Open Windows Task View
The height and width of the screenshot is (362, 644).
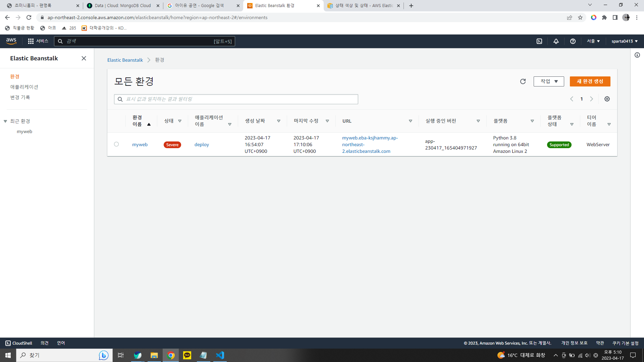(x=121, y=355)
